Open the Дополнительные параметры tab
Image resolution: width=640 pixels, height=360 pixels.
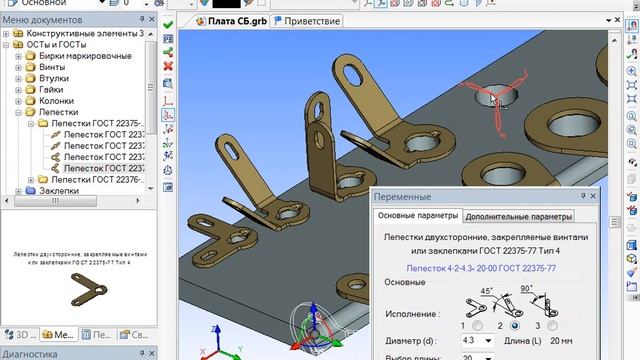point(518,217)
